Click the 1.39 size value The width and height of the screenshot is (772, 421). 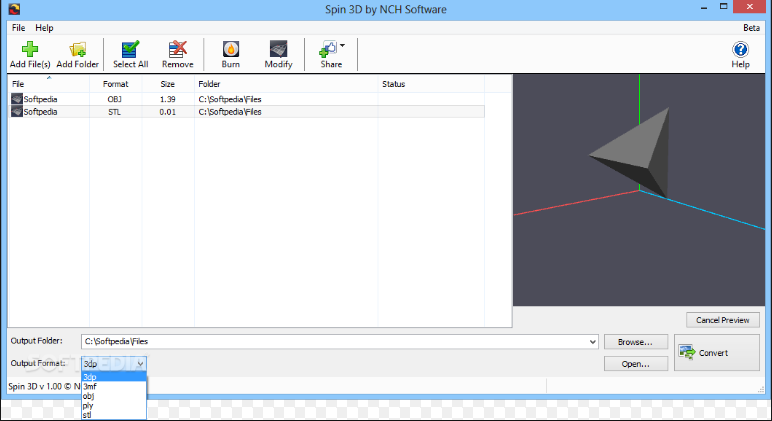167,99
